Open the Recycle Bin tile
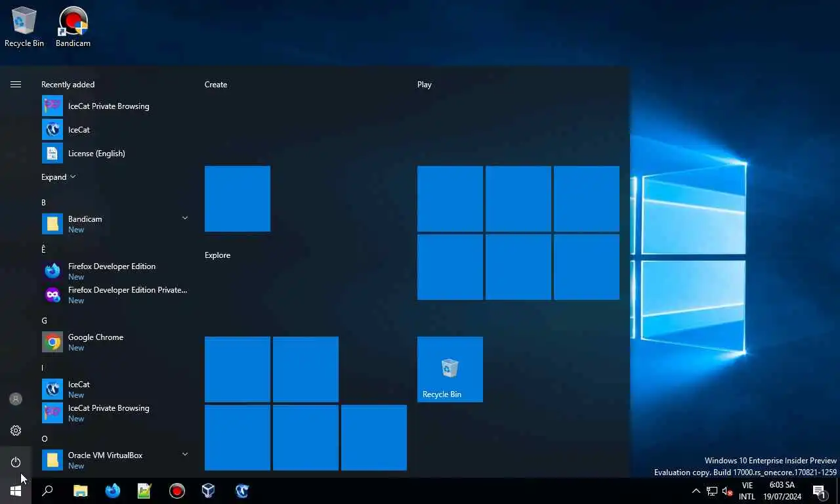Screen dimensions: 840x504 [450, 369]
